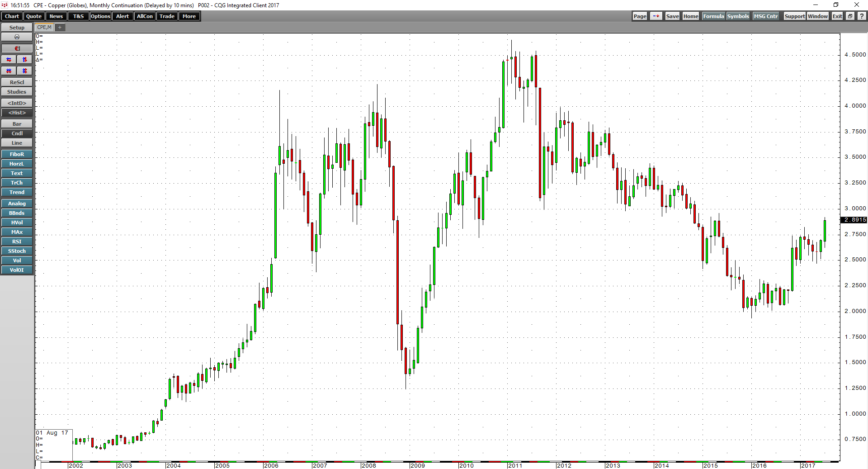Click the printer icon in the sidebar

coord(17,37)
